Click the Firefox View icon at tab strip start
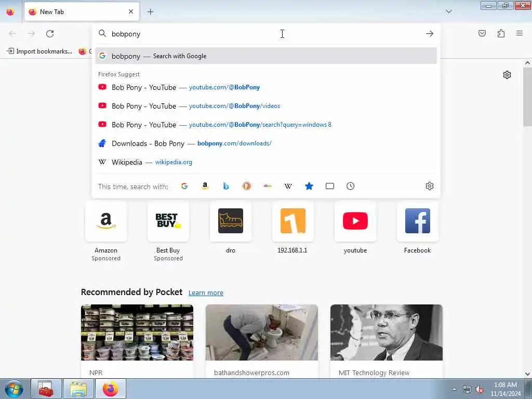The width and height of the screenshot is (532, 399). 10,12
